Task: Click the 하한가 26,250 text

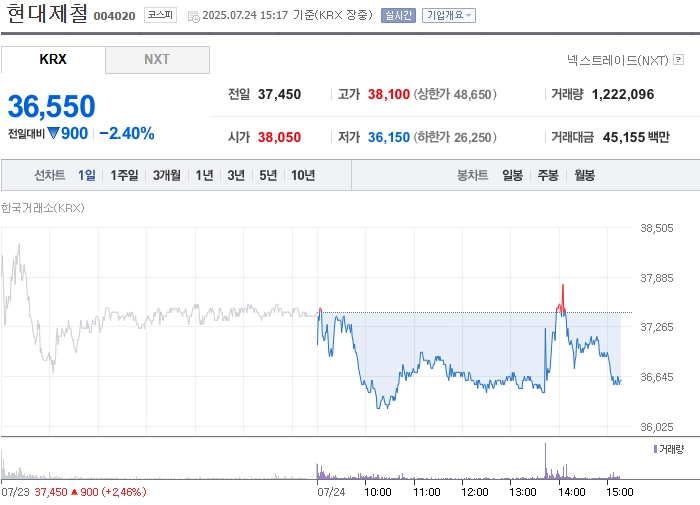Action: click(x=455, y=137)
